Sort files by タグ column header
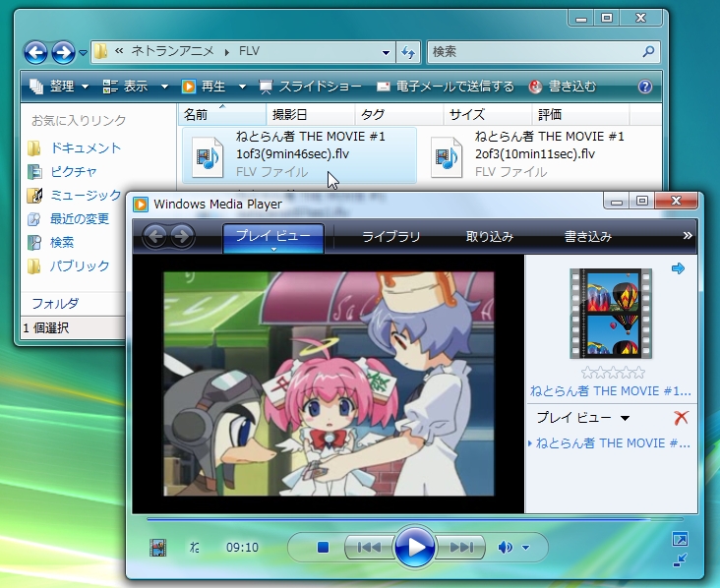Screen dimensions: 720x588 pos(399,114)
